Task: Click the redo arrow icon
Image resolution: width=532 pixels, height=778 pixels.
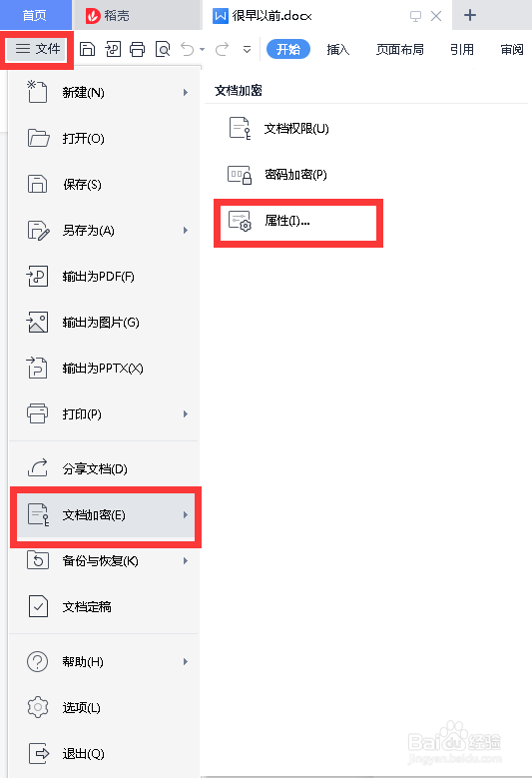Action: click(223, 49)
